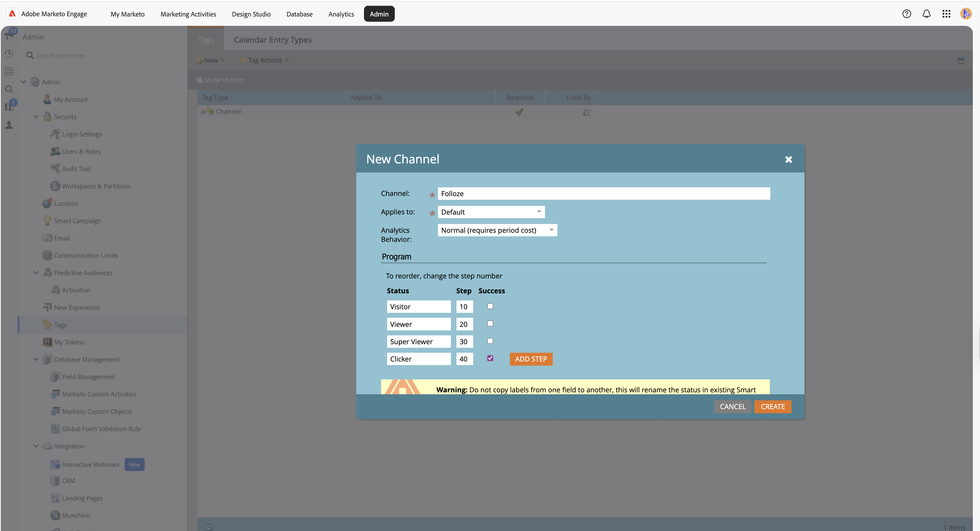Click the CREATE button
The image size is (980, 531).
click(772, 407)
